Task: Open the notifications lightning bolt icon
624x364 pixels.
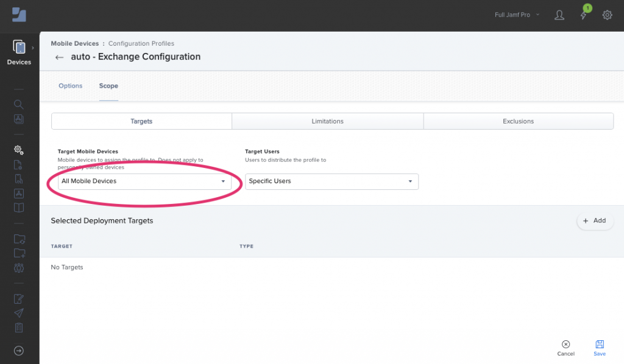Action: click(583, 15)
